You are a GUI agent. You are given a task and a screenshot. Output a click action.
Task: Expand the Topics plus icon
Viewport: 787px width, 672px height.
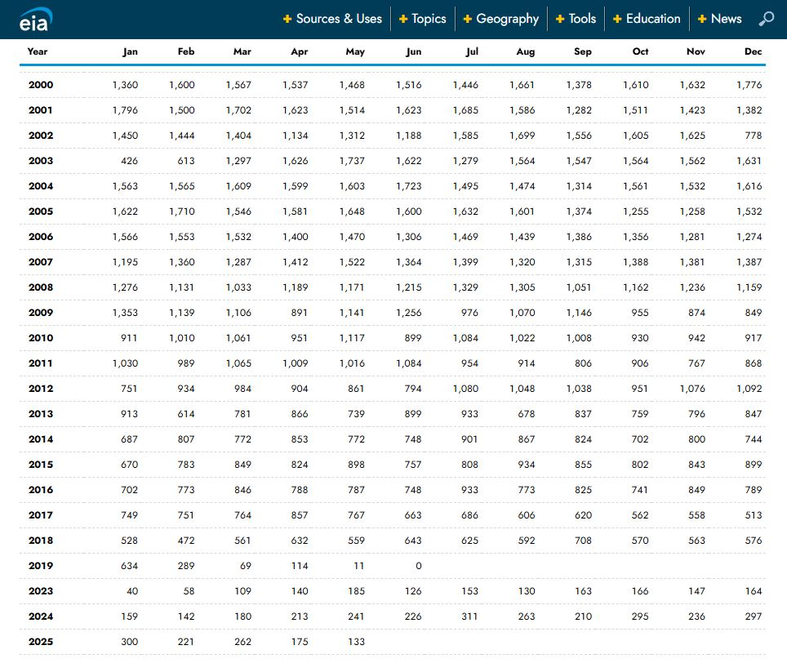click(403, 19)
